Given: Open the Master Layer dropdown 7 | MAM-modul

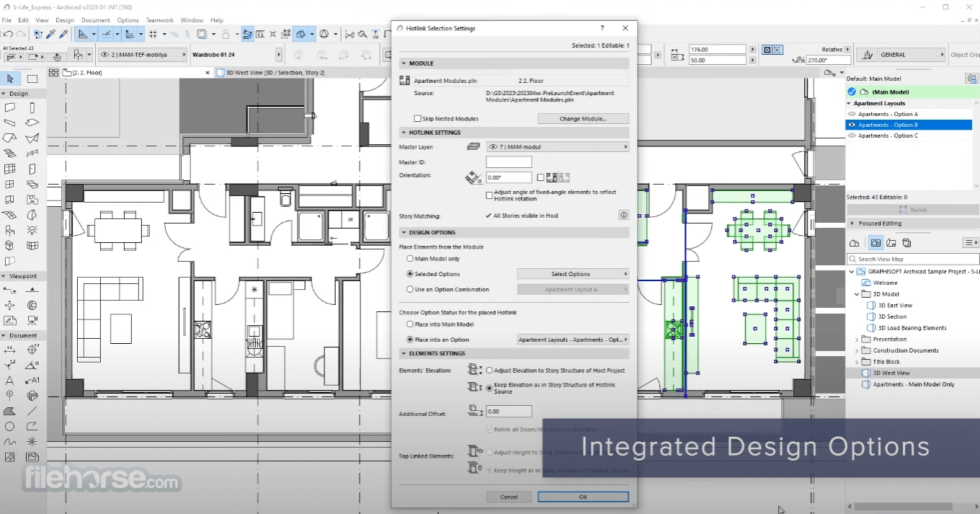Looking at the screenshot, I should pos(557,147).
